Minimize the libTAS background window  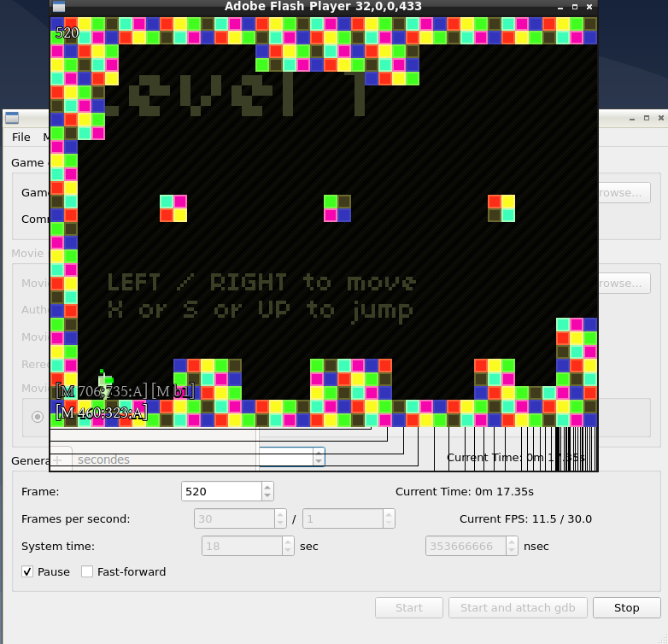coord(632,119)
